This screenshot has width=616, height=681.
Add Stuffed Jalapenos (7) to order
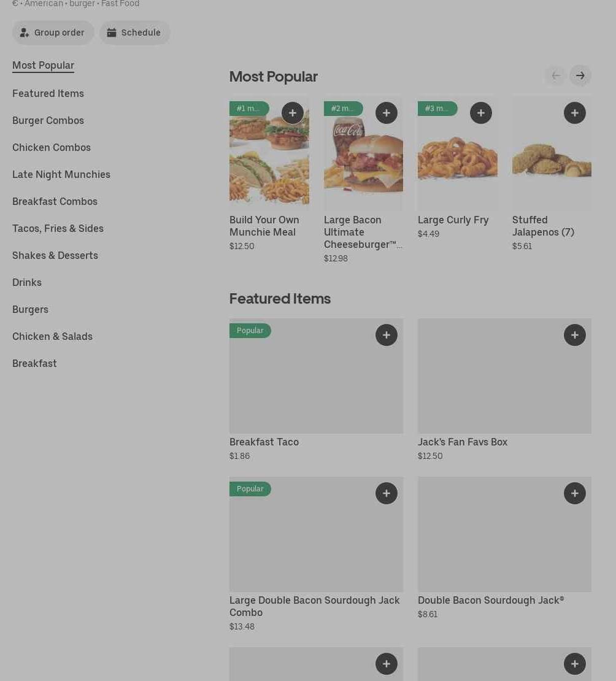pos(574,113)
